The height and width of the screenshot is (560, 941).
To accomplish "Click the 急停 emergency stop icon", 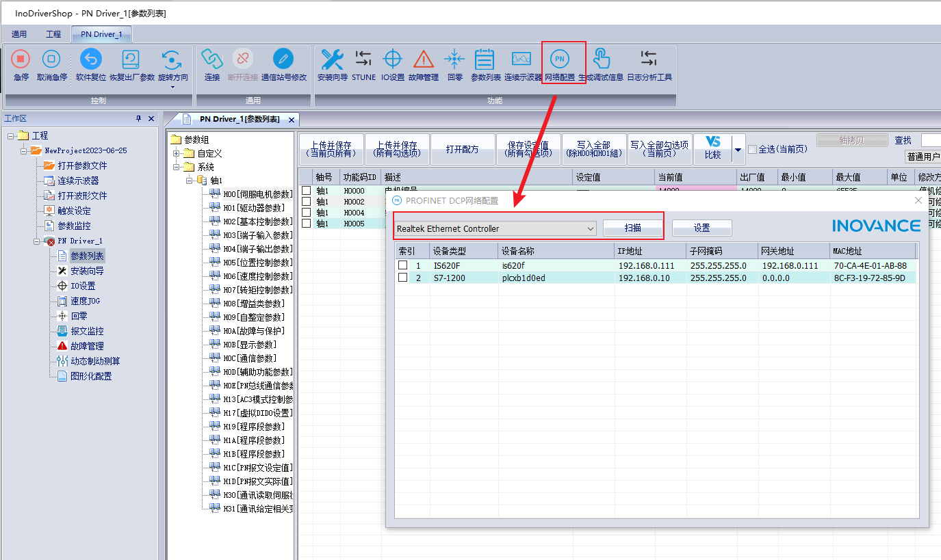I will click(x=21, y=59).
